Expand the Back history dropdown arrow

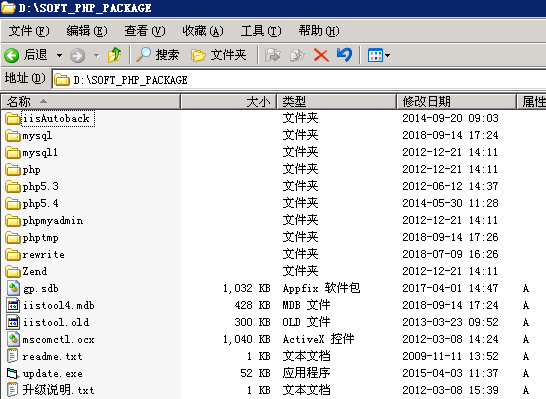(60, 55)
